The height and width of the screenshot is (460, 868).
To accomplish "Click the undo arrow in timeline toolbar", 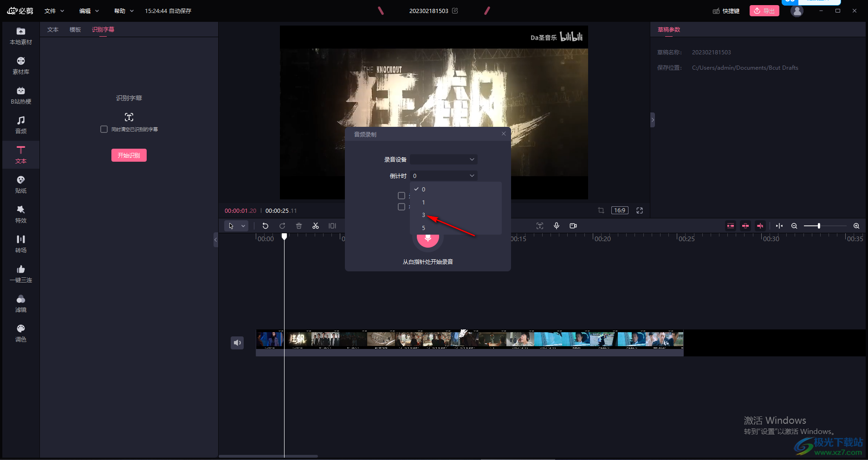I will [266, 226].
